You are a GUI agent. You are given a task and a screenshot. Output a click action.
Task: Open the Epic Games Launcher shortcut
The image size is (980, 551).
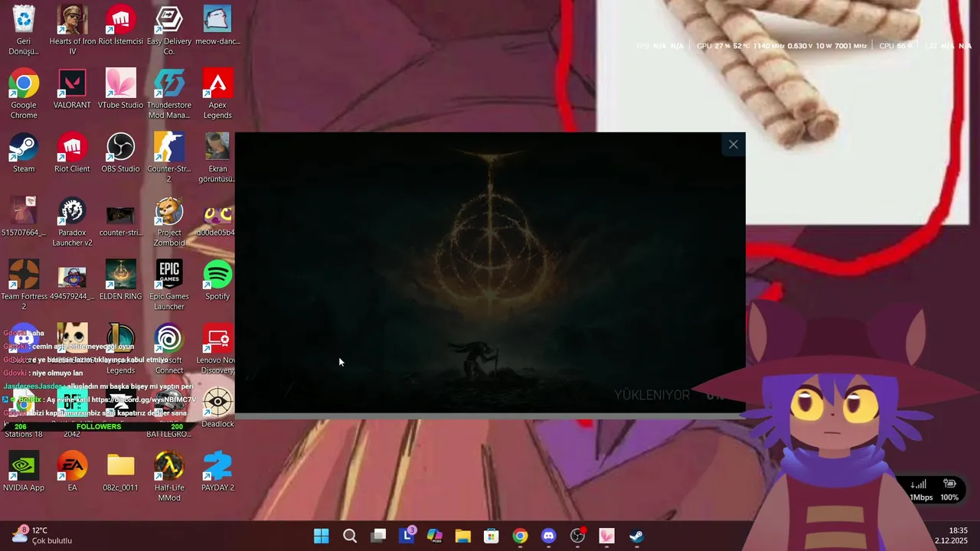(169, 285)
